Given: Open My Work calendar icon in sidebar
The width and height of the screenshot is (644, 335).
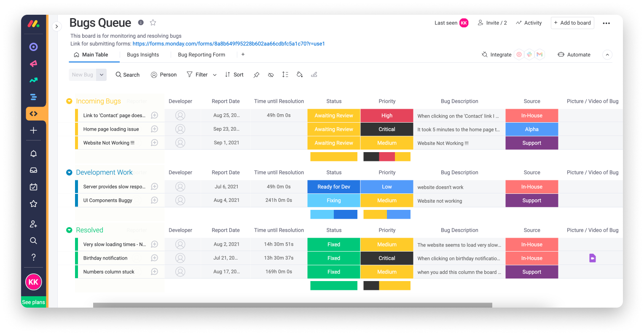Looking at the screenshot, I should (33, 187).
